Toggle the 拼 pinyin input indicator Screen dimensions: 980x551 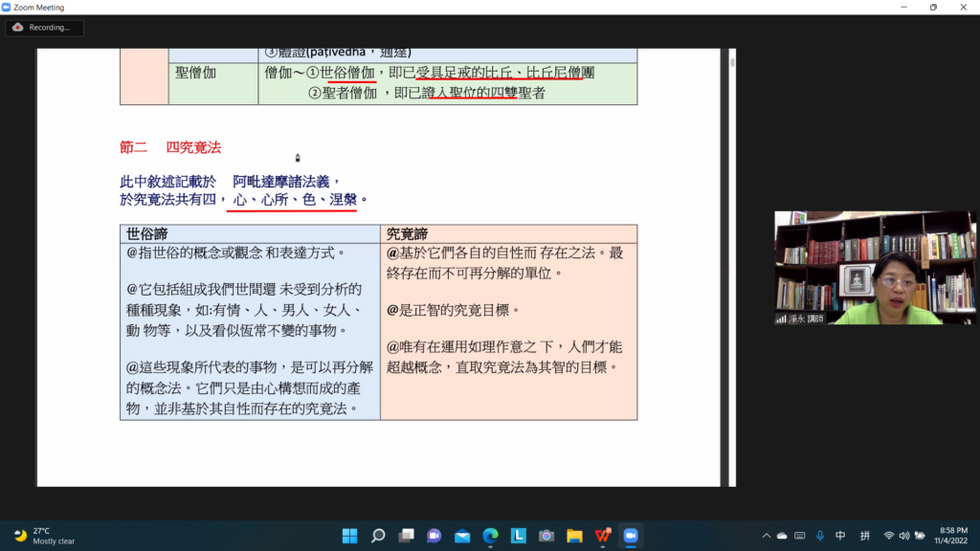(865, 536)
